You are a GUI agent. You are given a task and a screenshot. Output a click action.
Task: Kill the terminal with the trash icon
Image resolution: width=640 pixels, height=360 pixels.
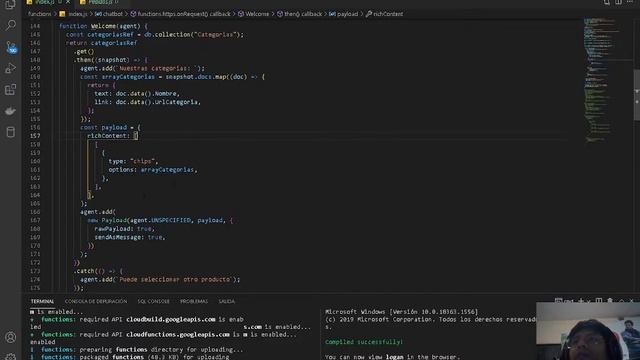coord(610,301)
